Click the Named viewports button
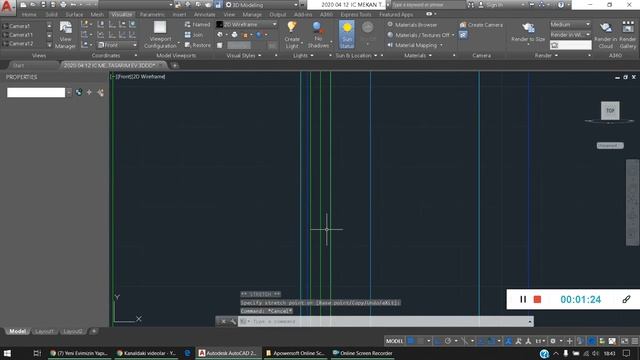This screenshot has height=360, width=640. [x=198, y=24]
